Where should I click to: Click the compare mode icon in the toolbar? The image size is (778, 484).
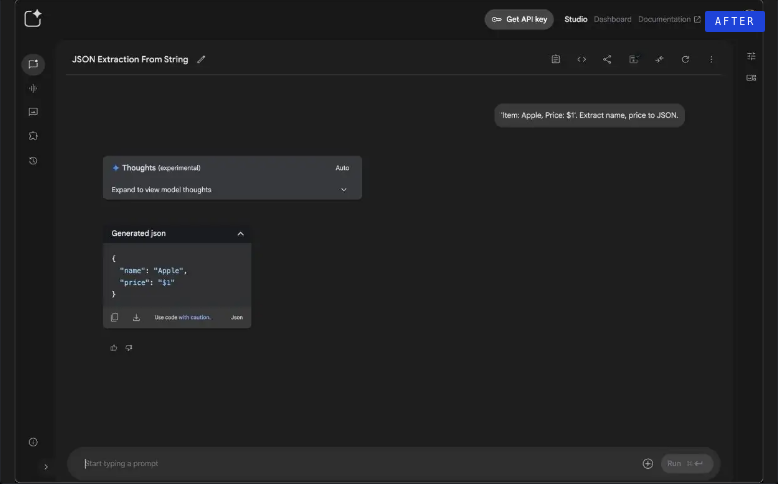[659, 60]
